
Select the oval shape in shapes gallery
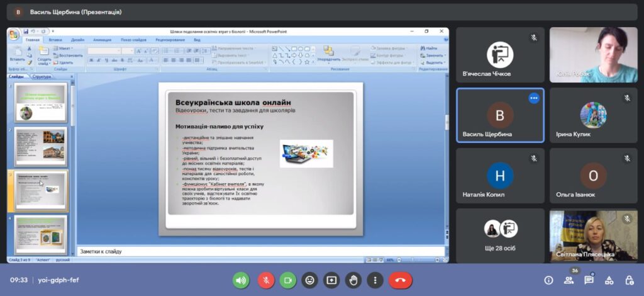(301, 48)
